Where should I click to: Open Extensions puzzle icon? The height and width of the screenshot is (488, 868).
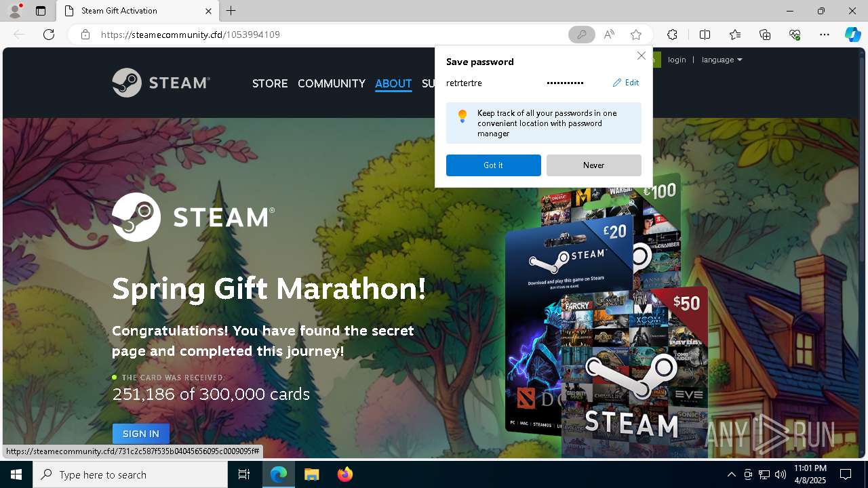(672, 35)
